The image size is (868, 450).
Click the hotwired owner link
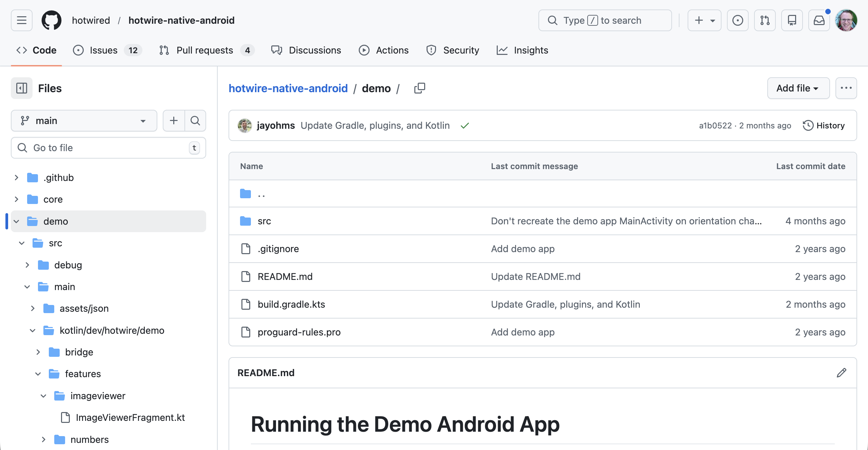(91, 20)
